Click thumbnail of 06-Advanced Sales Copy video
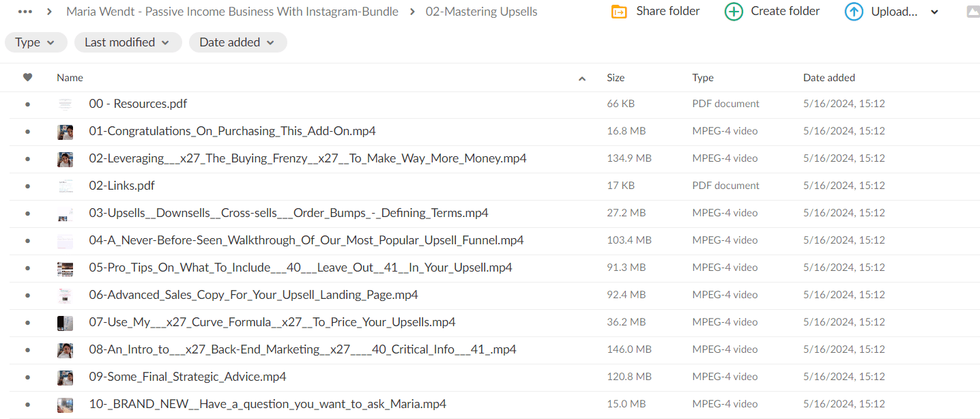This screenshot has height=419, width=980. pyautogui.click(x=65, y=295)
